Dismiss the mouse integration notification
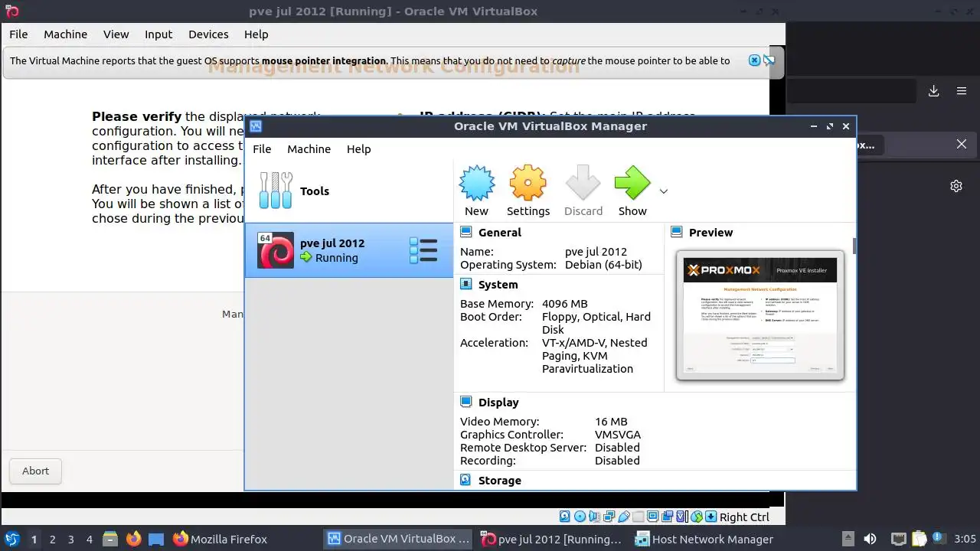The image size is (980, 551). [754, 60]
